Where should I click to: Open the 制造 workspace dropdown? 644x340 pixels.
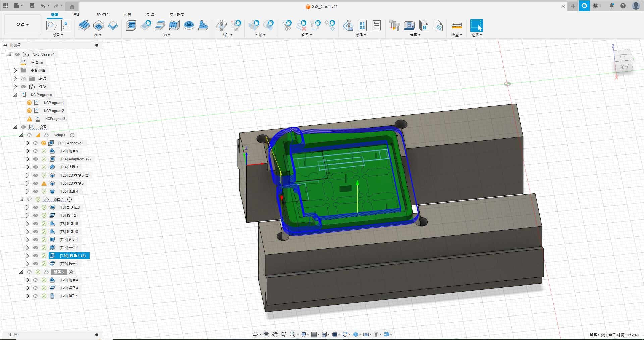pyautogui.click(x=23, y=25)
